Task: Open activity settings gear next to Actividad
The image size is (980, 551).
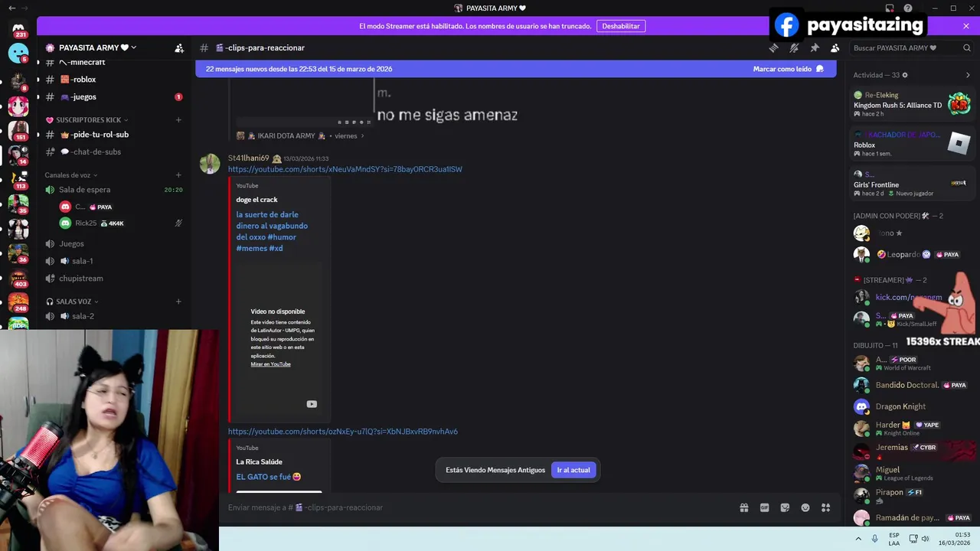Action: (x=905, y=75)
